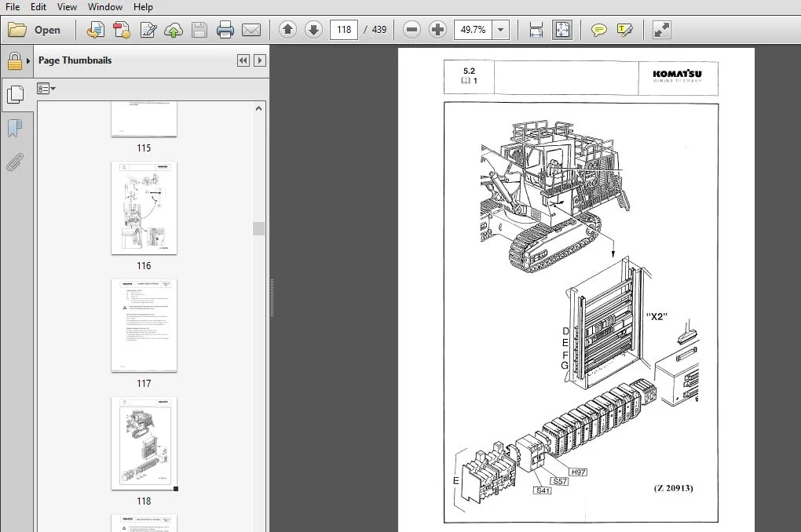Open the thumbnail options dropdown menu
This screenshot has width=801, height=532.
[46, 89]
